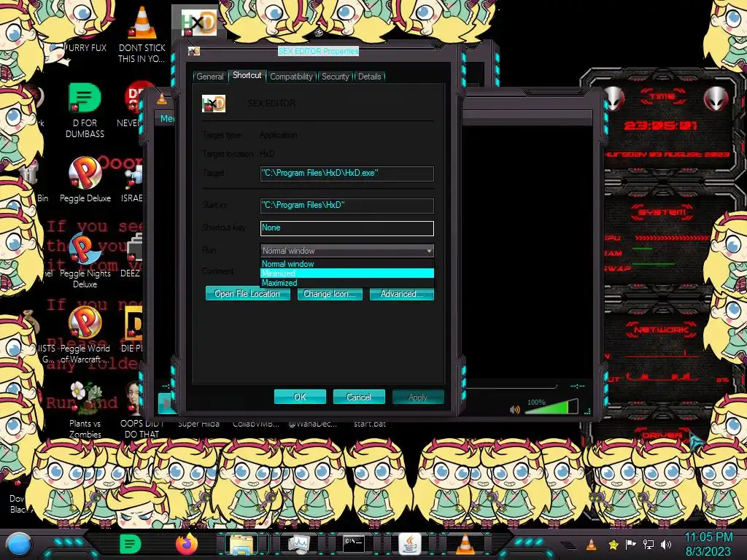The height and width of the screenshot is (560, 747).
Task: Click the greyed Apply button
Action: click(x=418, y=397)
